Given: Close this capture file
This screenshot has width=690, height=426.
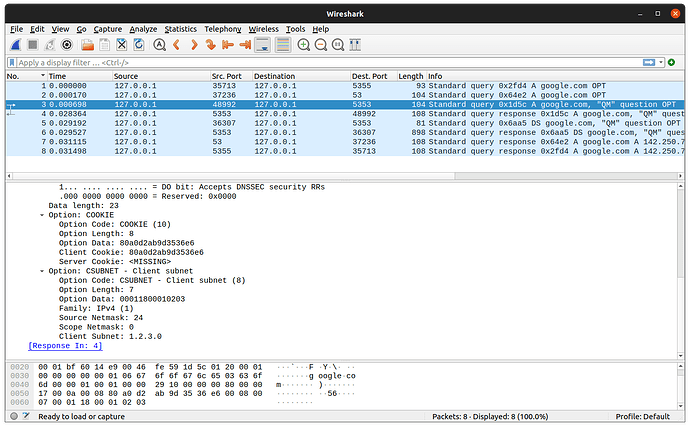Looking at the screenshot, I should click(x=122, y=45).
